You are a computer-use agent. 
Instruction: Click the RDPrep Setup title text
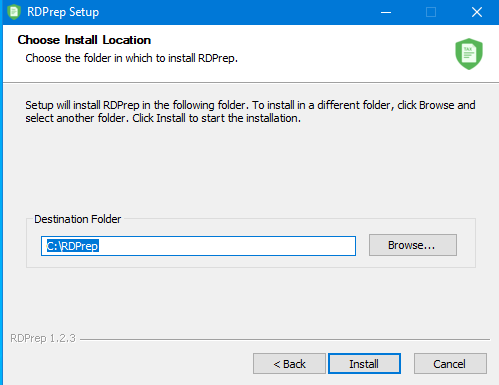[63, 12]
